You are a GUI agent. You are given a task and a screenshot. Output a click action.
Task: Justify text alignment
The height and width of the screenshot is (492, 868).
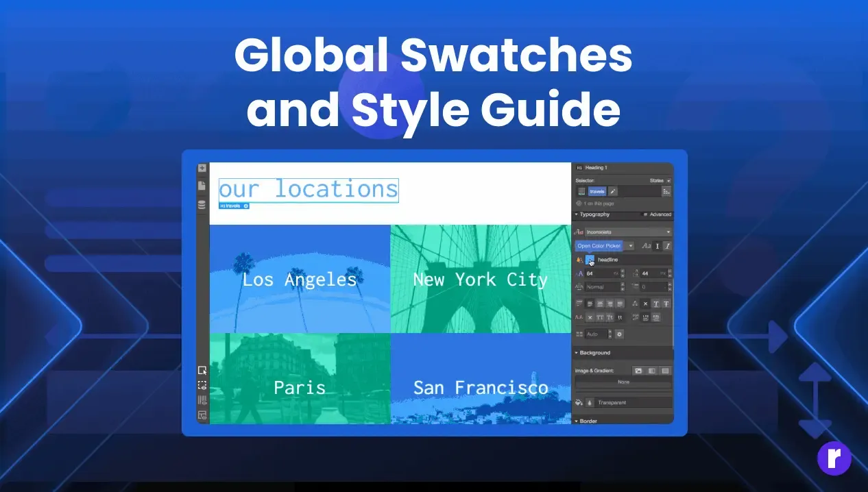[x=620, y=304]
